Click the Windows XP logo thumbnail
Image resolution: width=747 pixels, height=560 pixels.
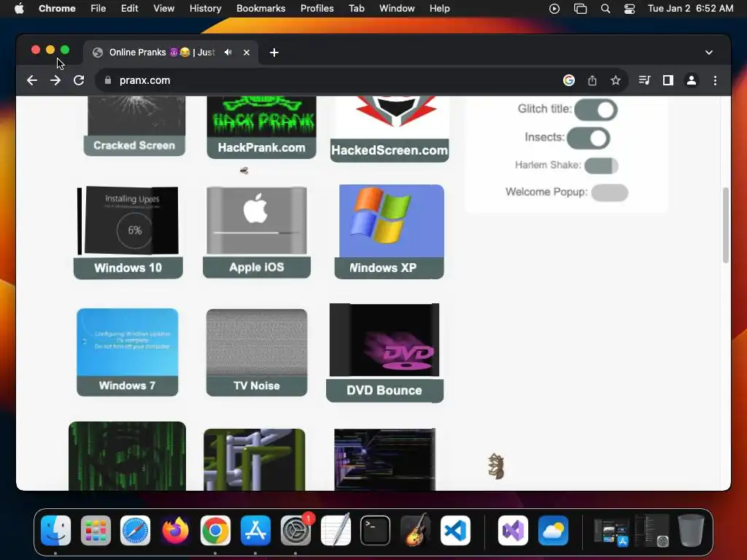[392, 221]
